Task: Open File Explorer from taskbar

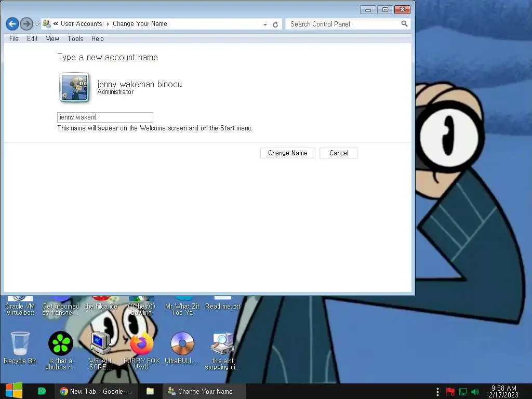Action: click(150, 391)
